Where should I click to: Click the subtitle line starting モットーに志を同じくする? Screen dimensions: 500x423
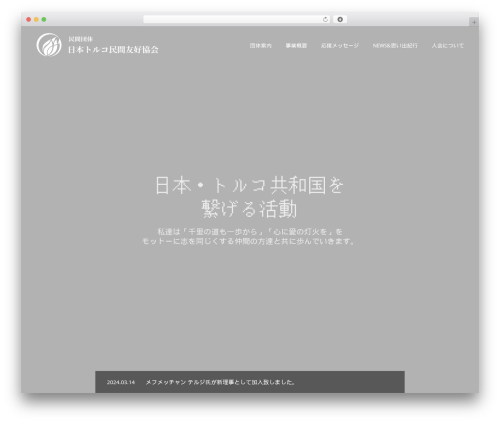[249, 241]
